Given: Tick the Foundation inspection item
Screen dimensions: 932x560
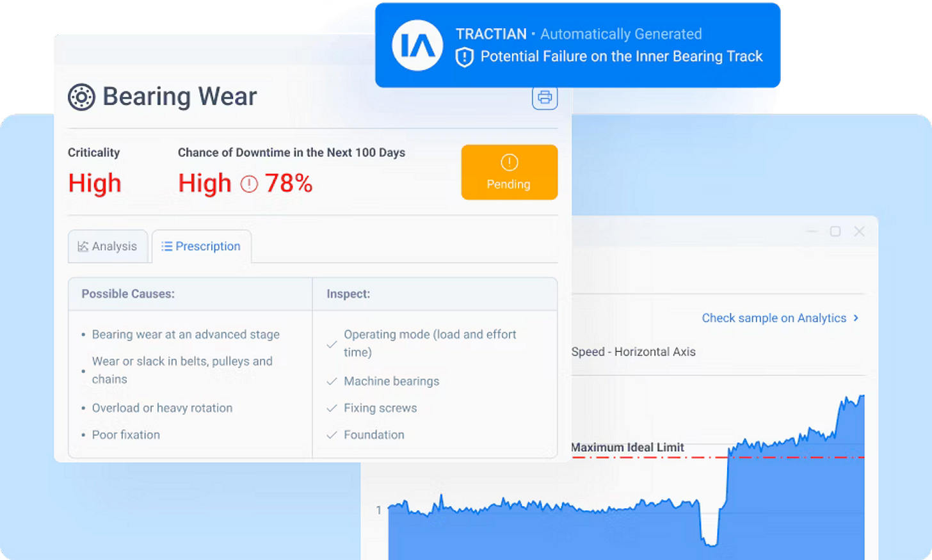Looking at the screenshot, I should (332, 435).
